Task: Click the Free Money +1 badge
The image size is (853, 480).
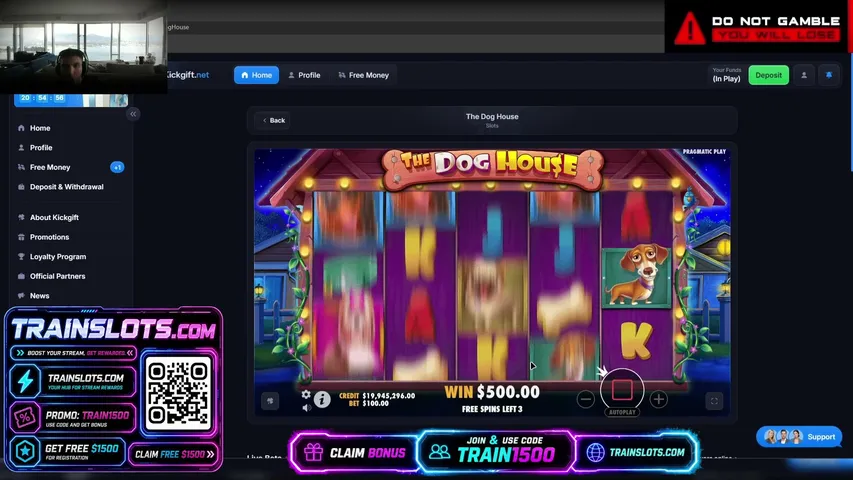Action: tap(117, 167)
